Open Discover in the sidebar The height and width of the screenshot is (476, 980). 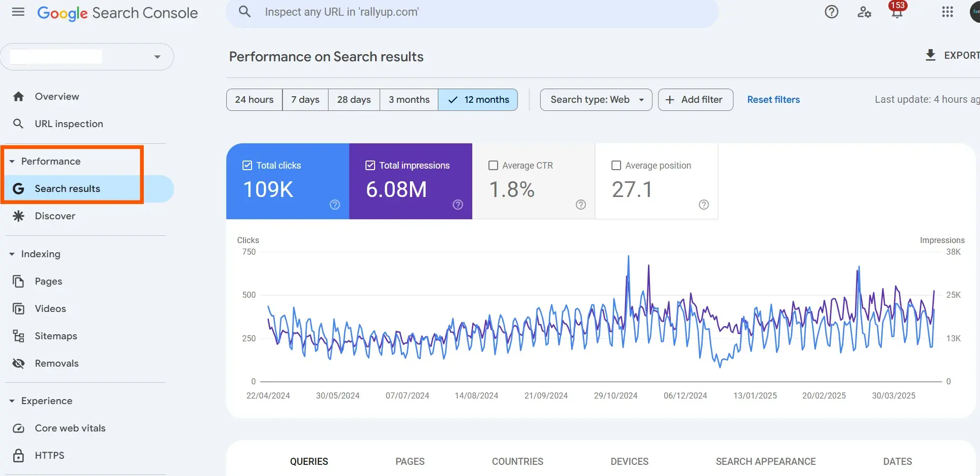pos(55,216)
